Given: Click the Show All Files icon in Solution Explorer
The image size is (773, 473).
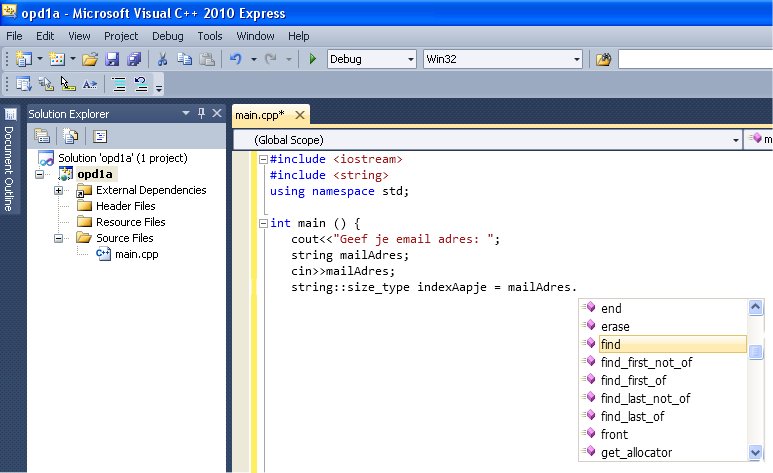Looking at the screenshot, I should point(70,136).
